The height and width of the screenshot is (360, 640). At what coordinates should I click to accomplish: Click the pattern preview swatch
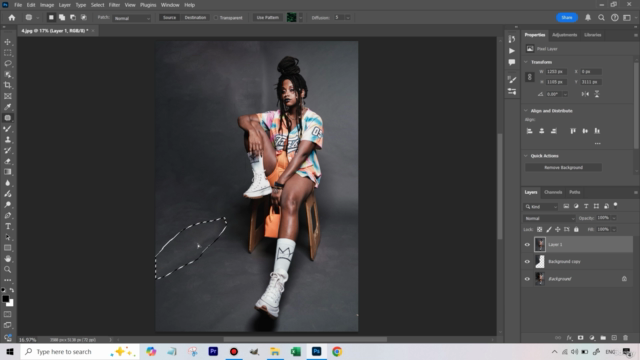(291, 18)
